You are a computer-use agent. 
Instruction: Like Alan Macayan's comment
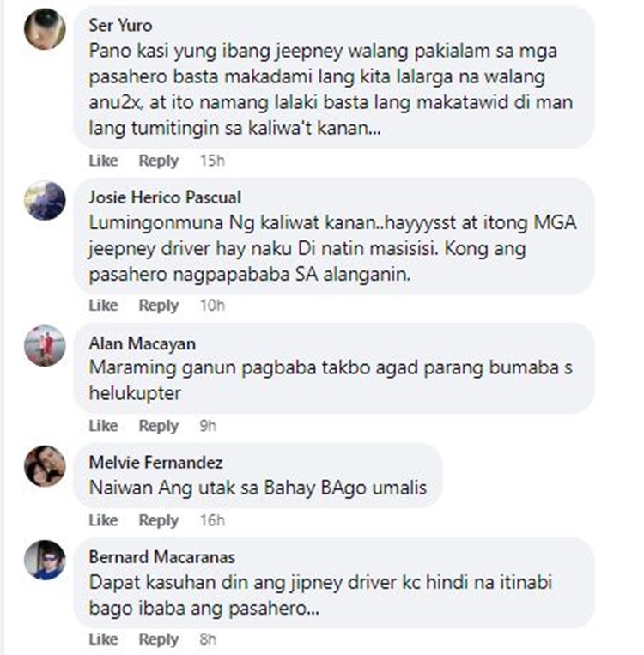coord(103,426)
